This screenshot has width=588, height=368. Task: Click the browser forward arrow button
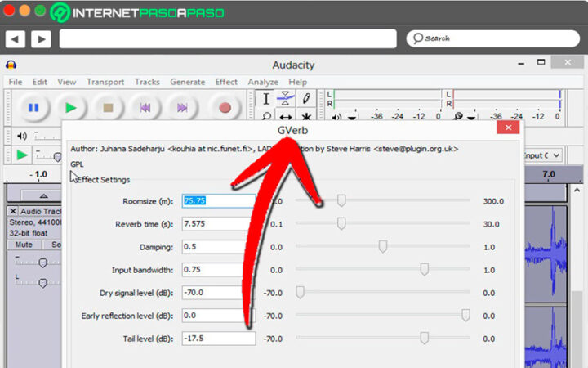pos(41,38)
